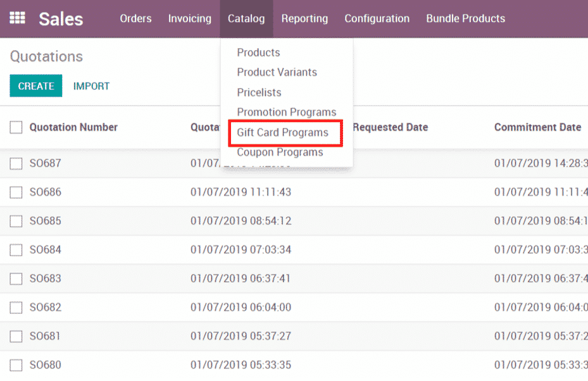The height and width of the screenshot is (381, 588).
Task: Sort by Commitment Date column header
Action: [537, 127]
